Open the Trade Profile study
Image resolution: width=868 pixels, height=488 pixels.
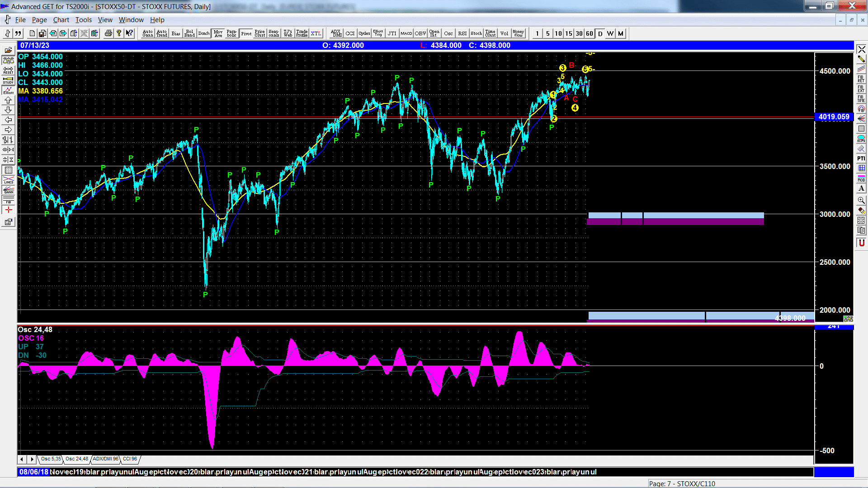(302, 33)
